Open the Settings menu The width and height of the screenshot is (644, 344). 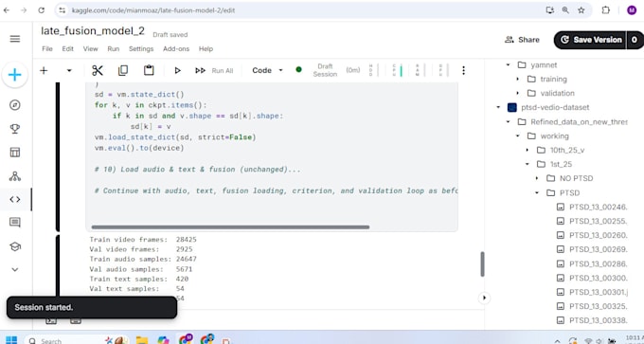pos(141,49)
